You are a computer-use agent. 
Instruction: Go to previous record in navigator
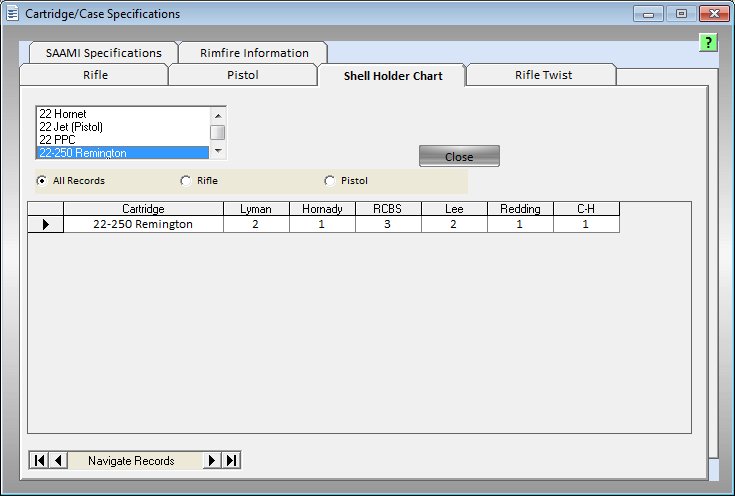click(x=58, y=460)
